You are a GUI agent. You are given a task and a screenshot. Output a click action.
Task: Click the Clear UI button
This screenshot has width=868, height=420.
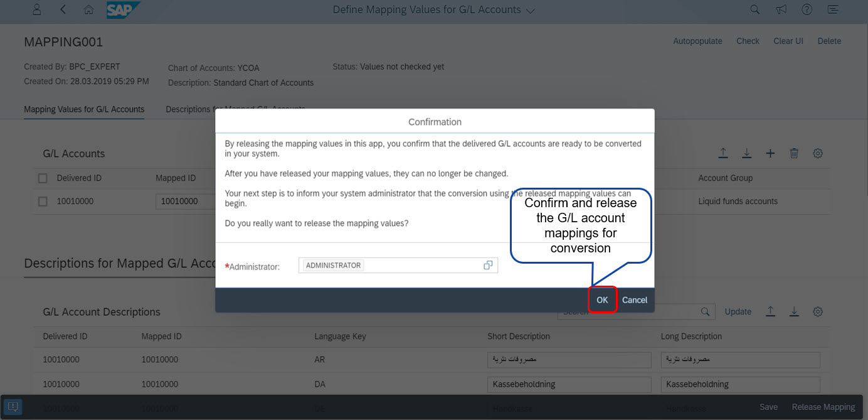pyautogui.click(x=788, y=41)
